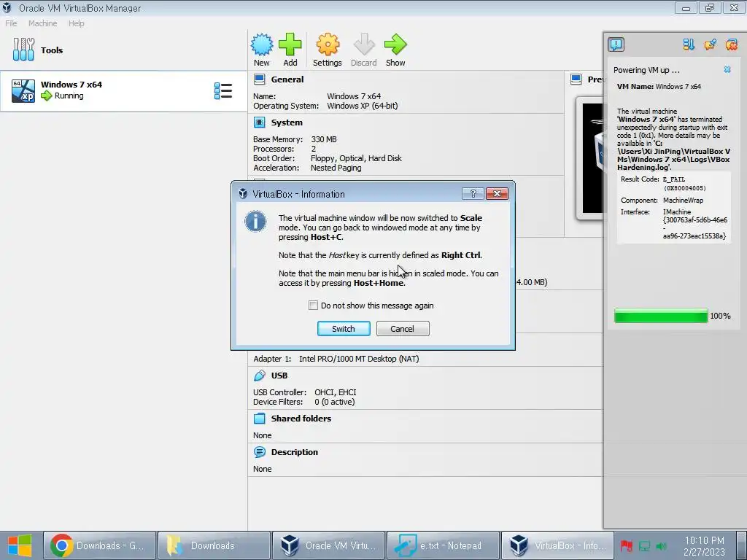Click the USB Controller OHCI, EHCI text
Image resolution: width=747 pixels, height=560 pixels.
(x=336, y=392)
